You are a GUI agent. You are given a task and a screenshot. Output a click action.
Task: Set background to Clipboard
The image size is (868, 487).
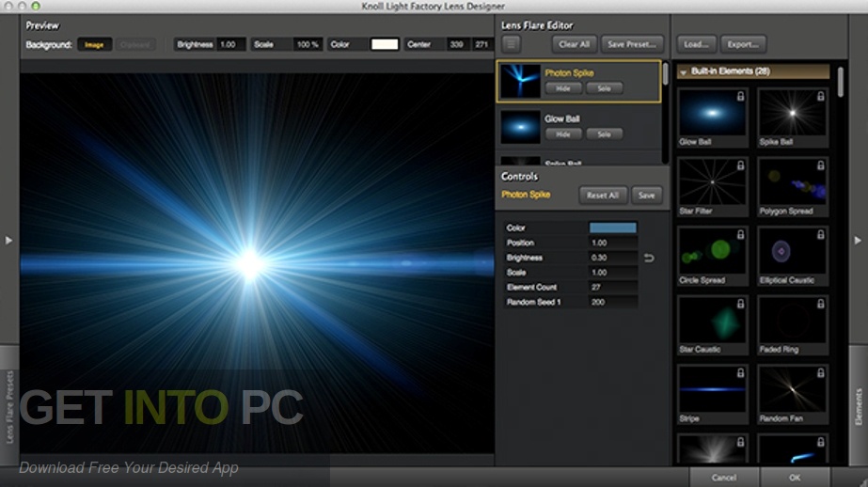[135, 45]
